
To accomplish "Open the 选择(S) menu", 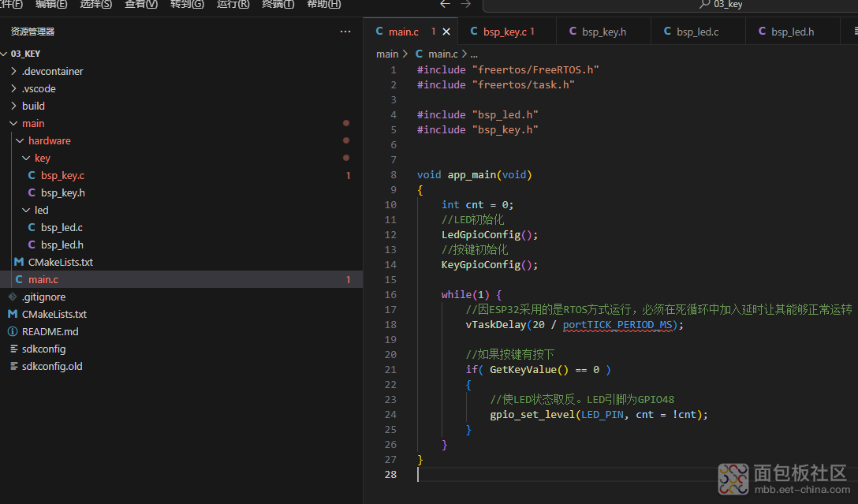I will 95,5.
